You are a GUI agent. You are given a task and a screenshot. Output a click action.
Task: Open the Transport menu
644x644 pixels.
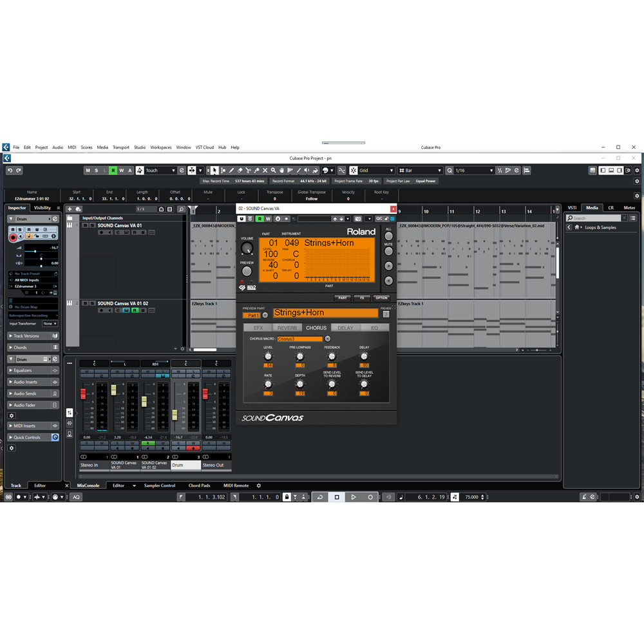click(x=121, y=147)
